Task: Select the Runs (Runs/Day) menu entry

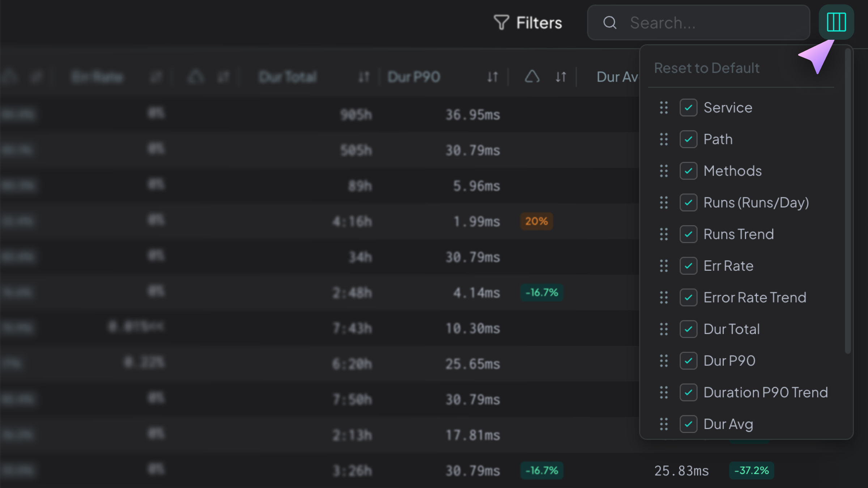Action: [x=756, y=203]
